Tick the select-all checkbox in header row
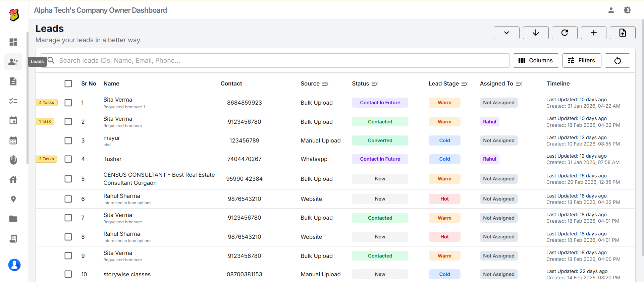 tap(68, 83)
